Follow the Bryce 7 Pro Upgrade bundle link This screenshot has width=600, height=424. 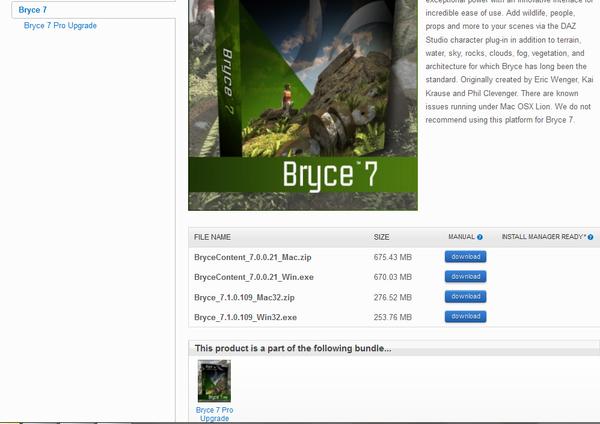click(x=214, y=414)
